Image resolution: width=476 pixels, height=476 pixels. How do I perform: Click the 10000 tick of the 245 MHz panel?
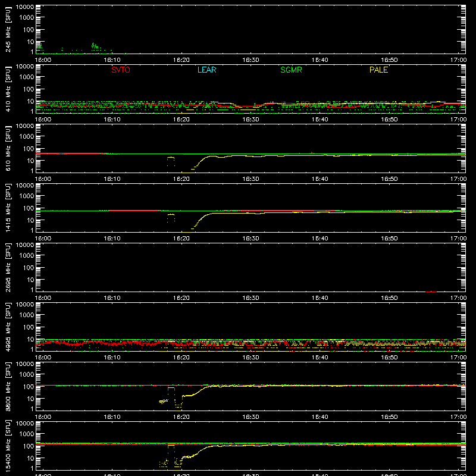25,7
